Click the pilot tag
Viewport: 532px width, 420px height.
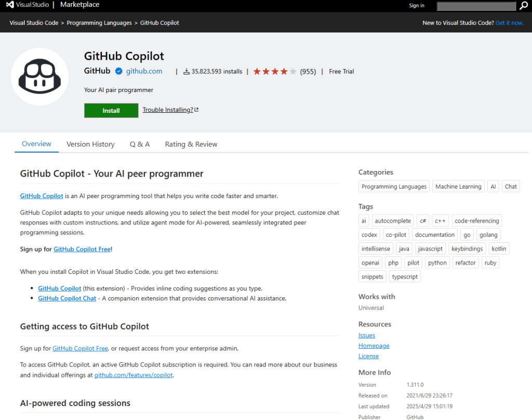pyautogui.click(x=413, y=262)
